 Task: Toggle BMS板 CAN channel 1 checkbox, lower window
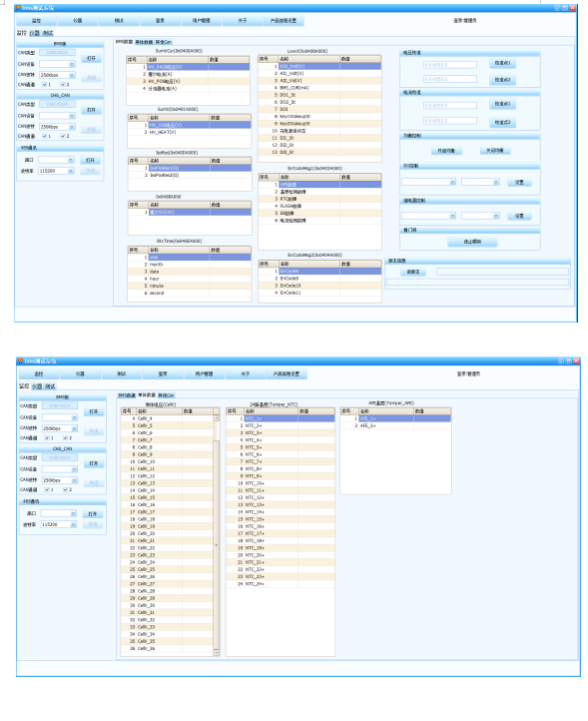point(47,438)
